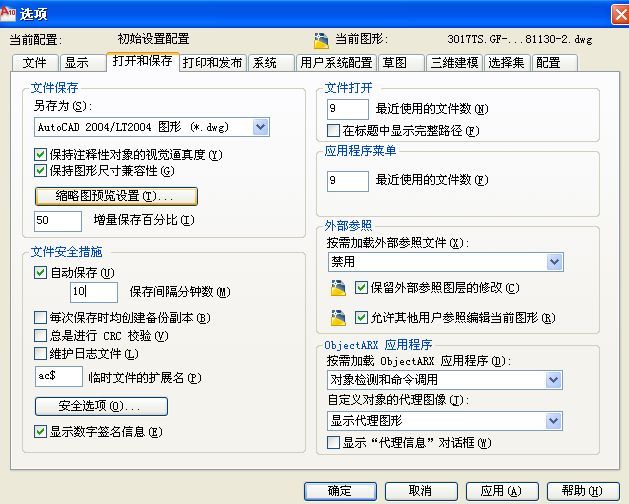The image size is (629, 504).
Task: Enable 在标题中显示完整路径 checkbox
Action: (334, 130)
